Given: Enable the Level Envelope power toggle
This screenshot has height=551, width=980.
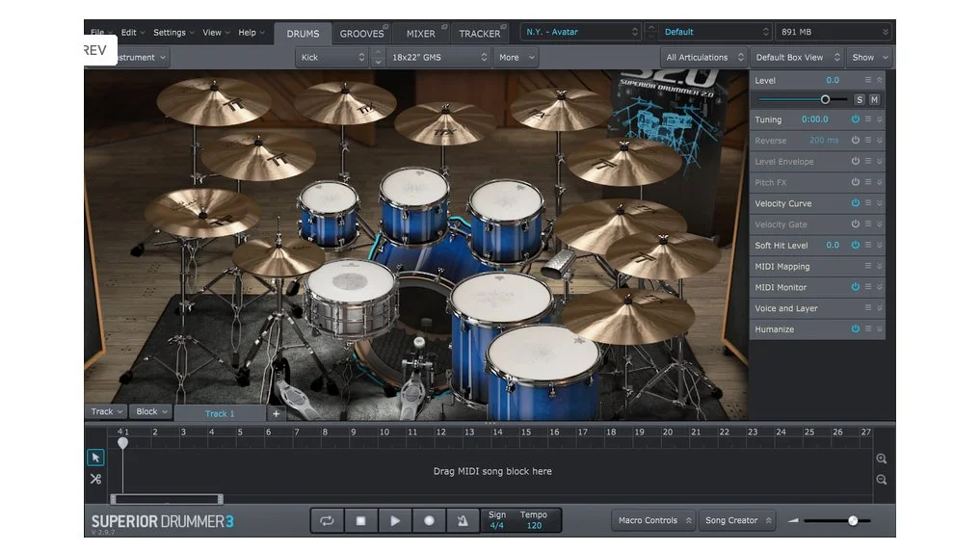Looking at the screenshot, I should [x=855, y=161].
